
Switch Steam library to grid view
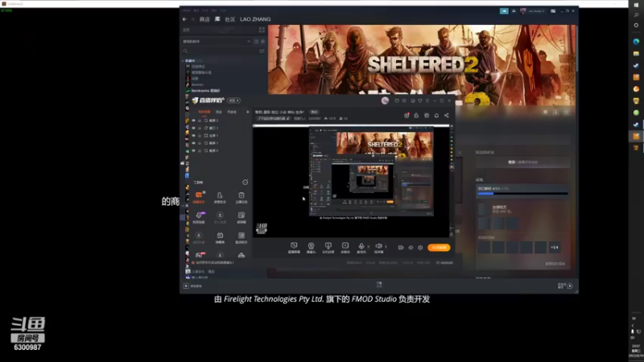(x=262, y=30)
